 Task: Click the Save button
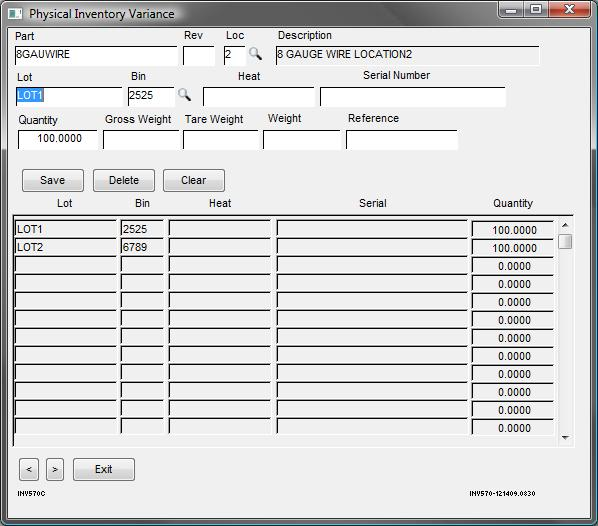click(53, 180)
